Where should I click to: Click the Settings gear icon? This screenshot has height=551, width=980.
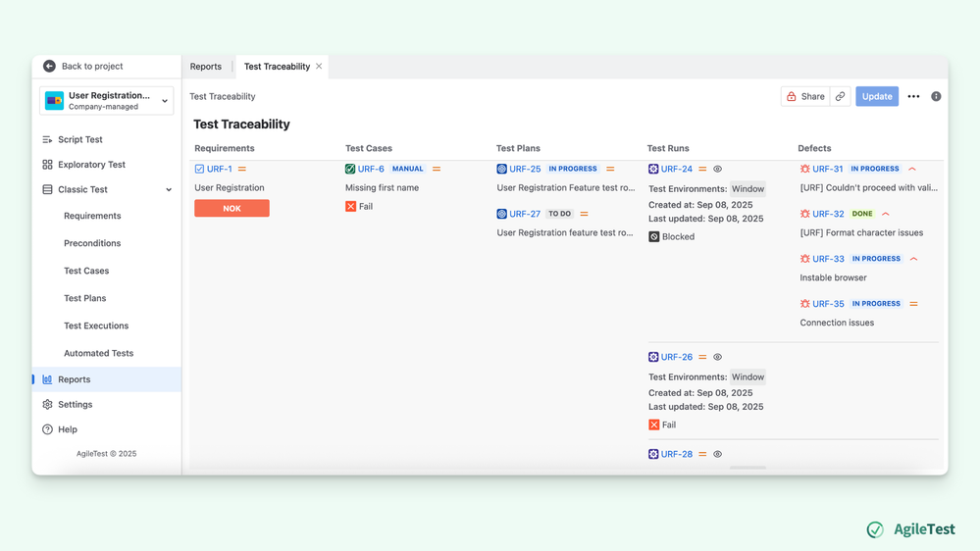click(x=47, y=404)
